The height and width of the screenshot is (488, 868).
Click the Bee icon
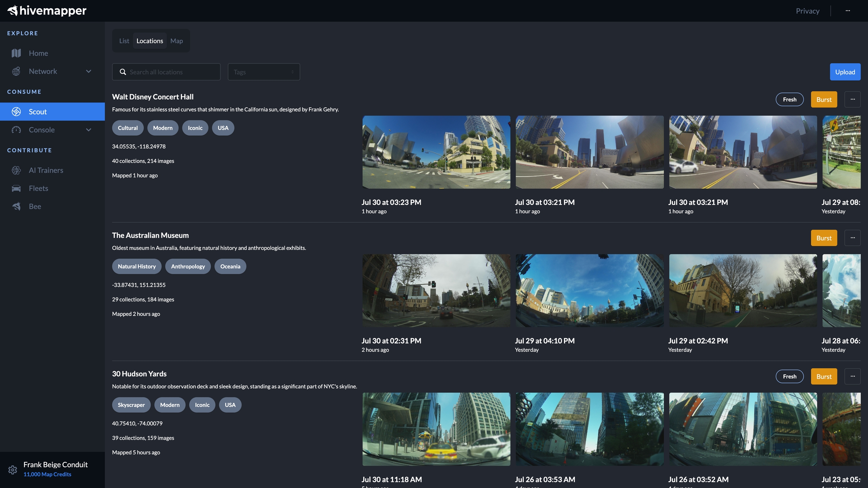tap(16, 206)
